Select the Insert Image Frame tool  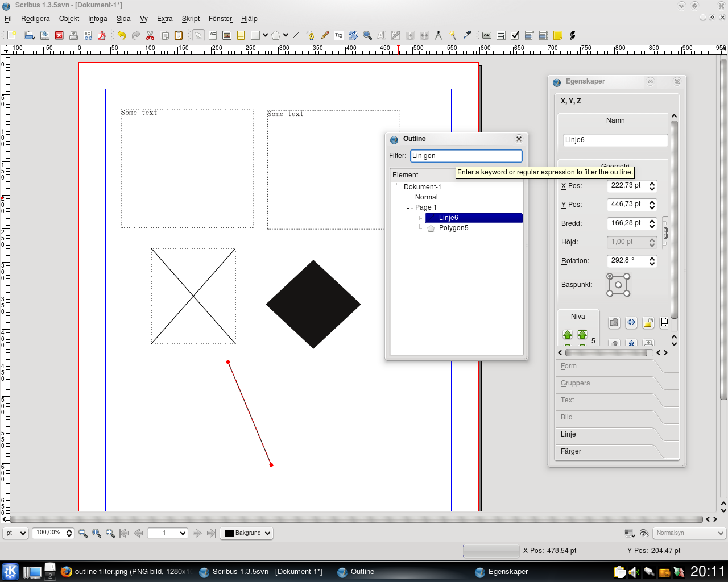227,35
